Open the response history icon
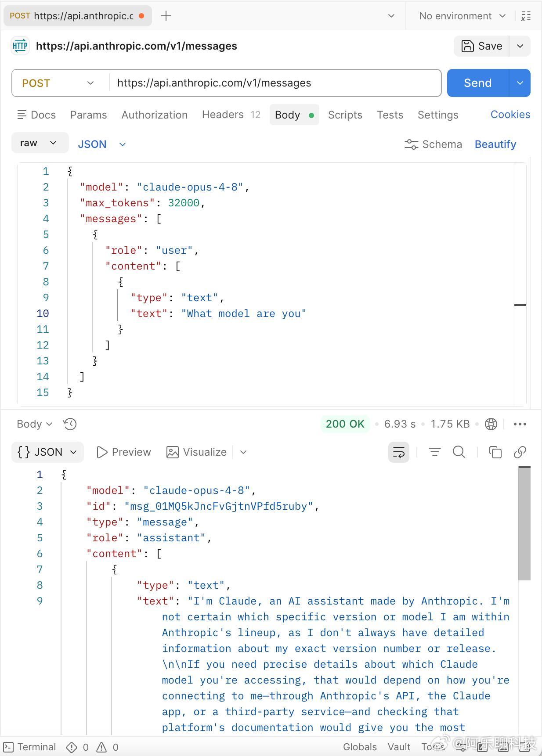 click(x=70, y=424)
